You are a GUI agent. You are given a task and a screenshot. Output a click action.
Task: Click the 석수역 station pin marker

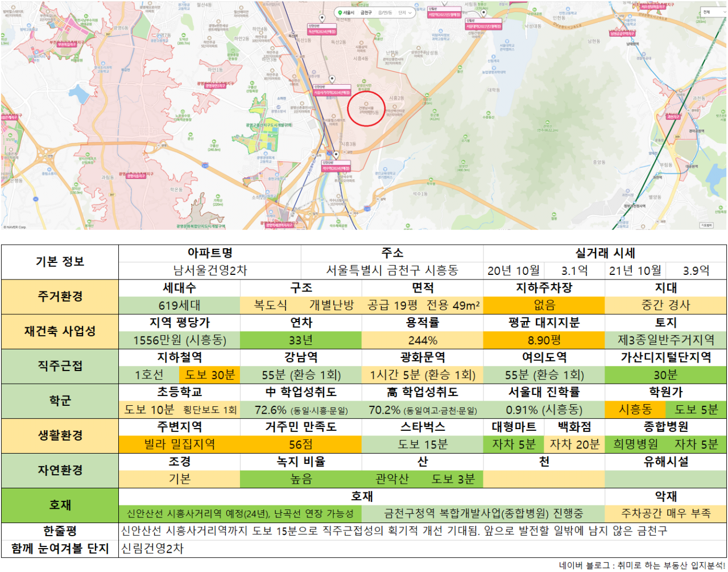[336, 155]
